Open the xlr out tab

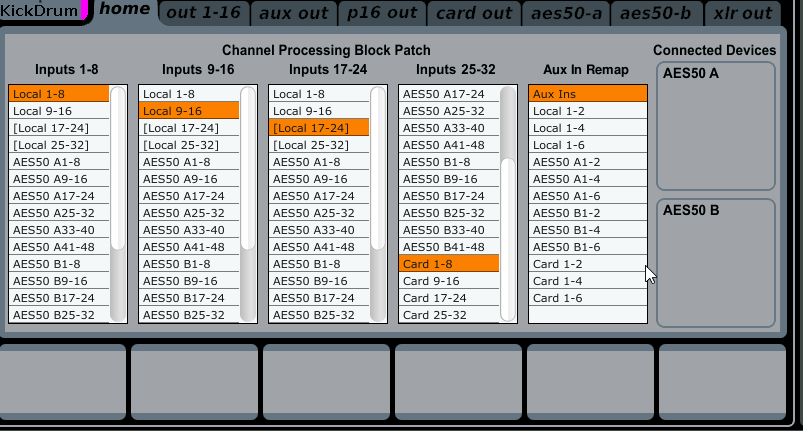coord(743,13)
